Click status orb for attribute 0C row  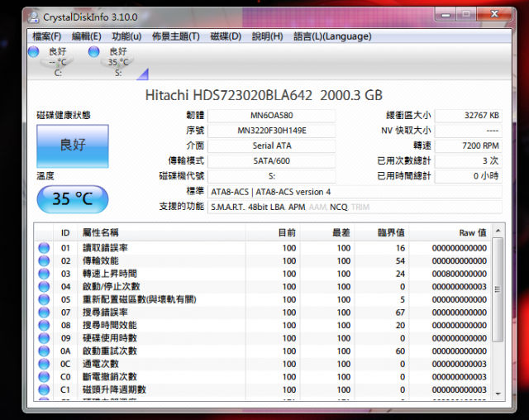(44, 364)
